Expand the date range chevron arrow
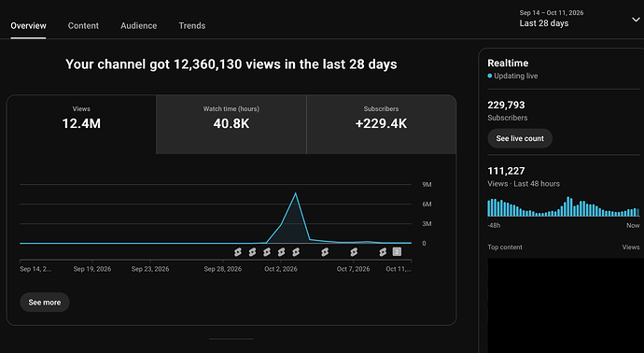644x353 pixels. 636,20
